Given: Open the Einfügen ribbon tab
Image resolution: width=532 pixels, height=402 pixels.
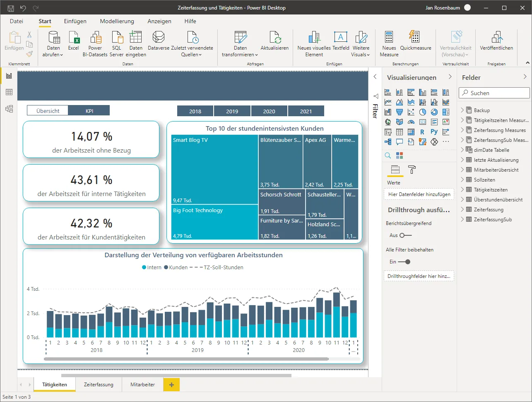Looking at the screenshot, I should [75, 21].
